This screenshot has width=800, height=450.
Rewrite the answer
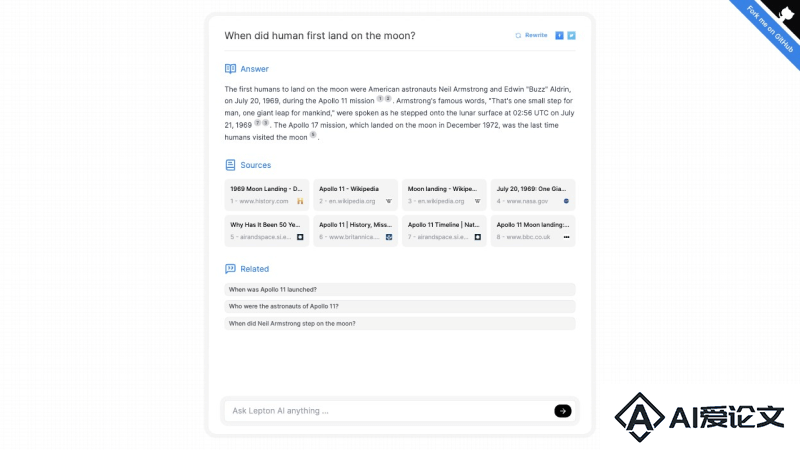click(531, 35)
